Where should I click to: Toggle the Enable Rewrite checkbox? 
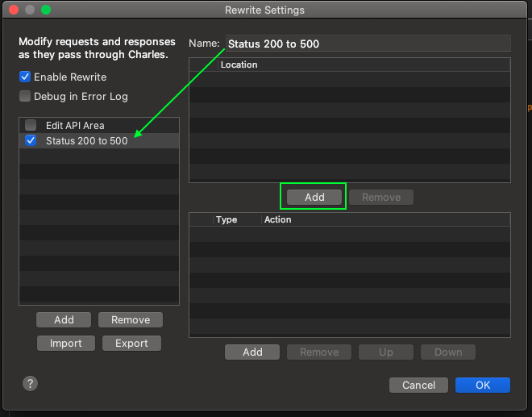(x=25, y=77)
